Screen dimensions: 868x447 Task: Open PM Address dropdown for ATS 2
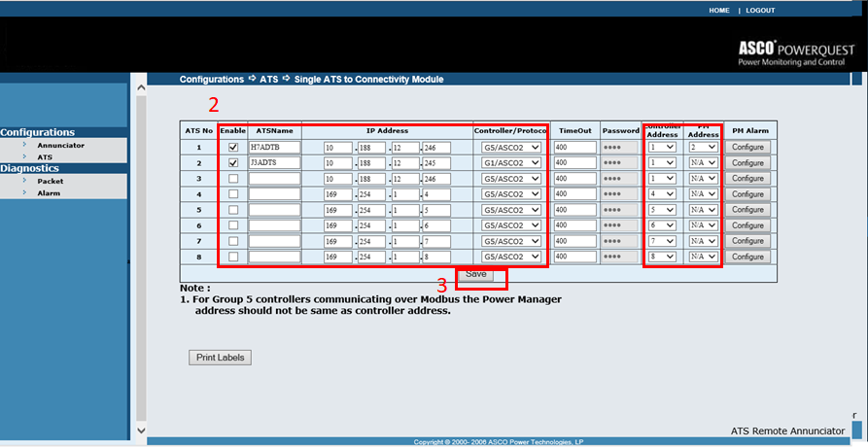[704, 163]
